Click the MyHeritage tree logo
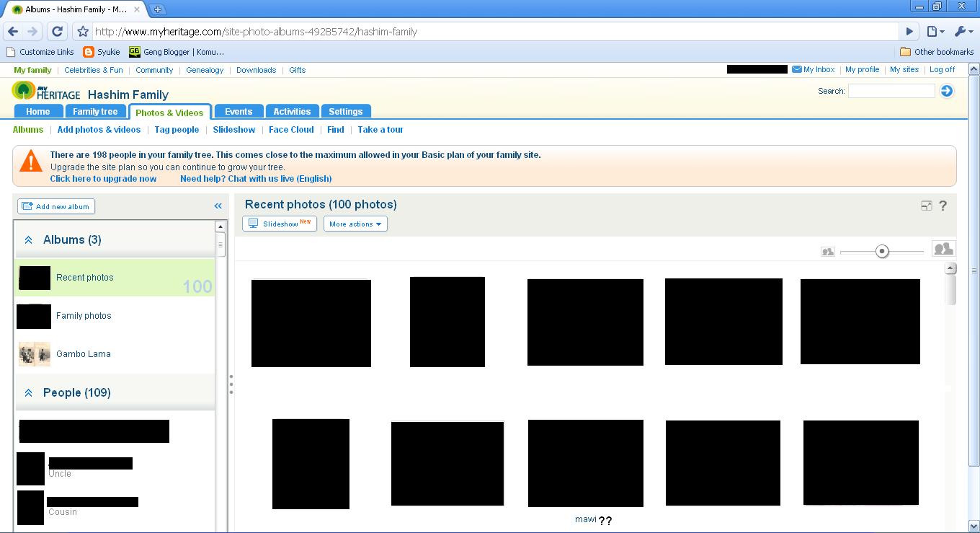The width and height of the screenshot is (980, 533). point(24,91)
